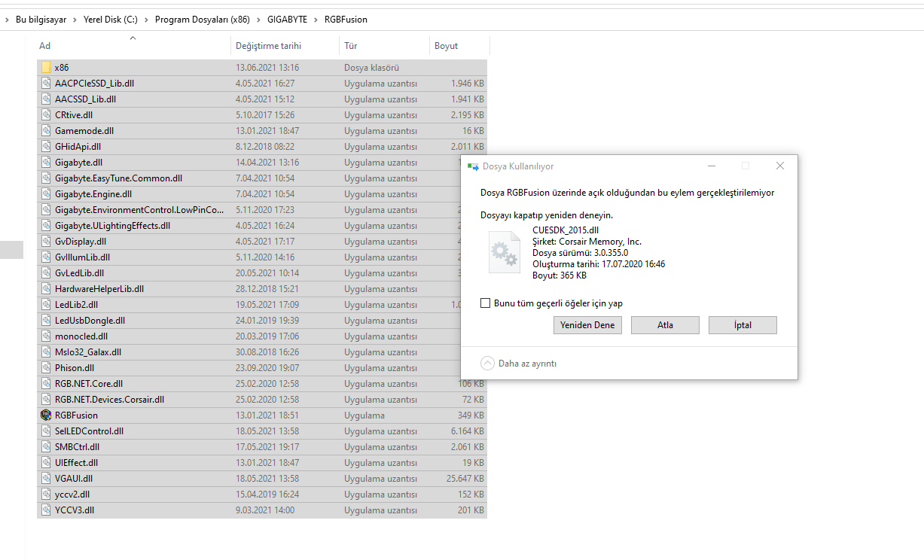
Task: Click the GHidApi.dll file icon
Action: click(46, 147)
